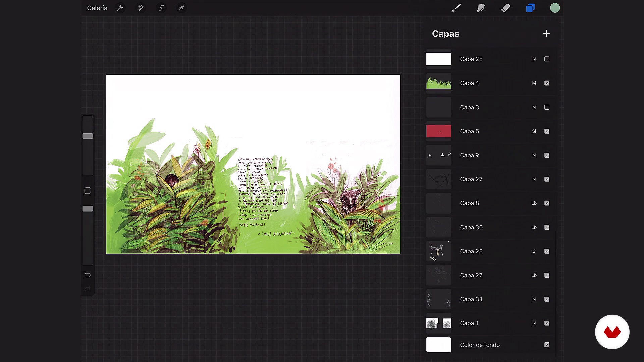Select the Capa 3 layer name
The height and width of the screenshot is (362, 644).
(469, 107)
